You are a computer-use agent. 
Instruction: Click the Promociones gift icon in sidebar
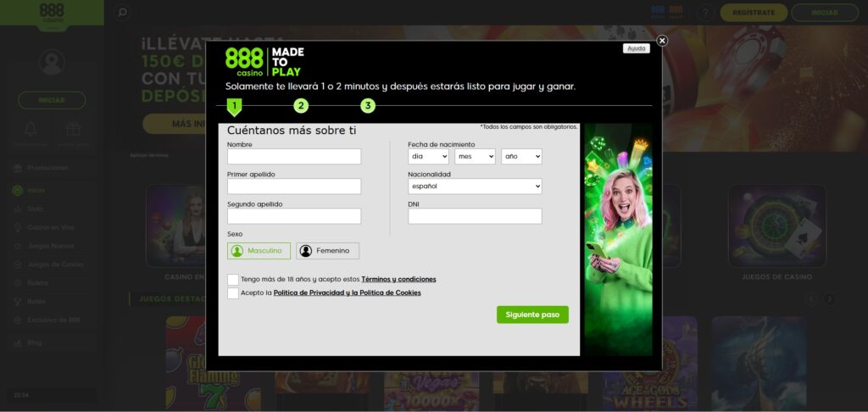coord(17,168)
